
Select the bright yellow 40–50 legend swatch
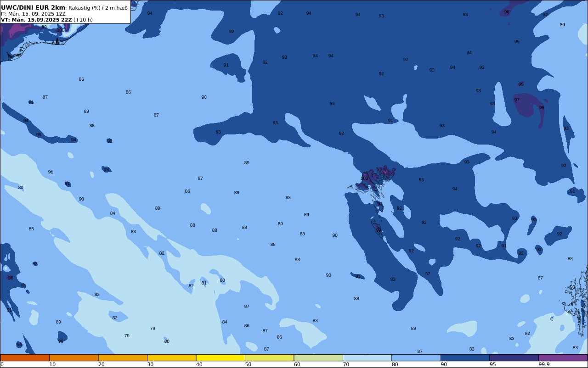tap(220, 357)
